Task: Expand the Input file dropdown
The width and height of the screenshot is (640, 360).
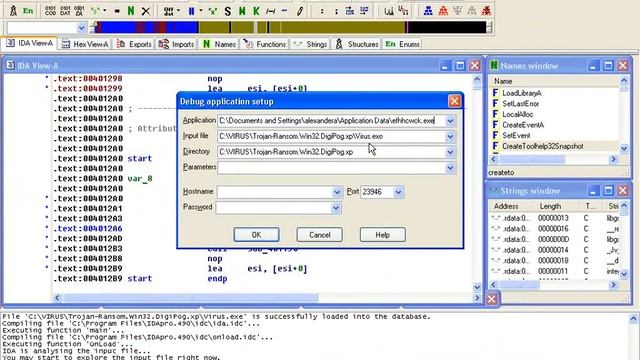Action: [450, 136]
